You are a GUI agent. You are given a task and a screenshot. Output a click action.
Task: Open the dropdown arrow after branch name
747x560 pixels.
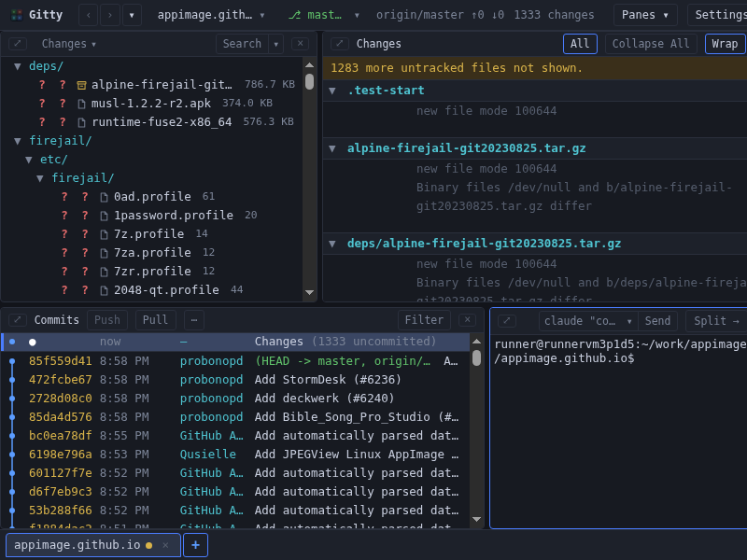[357, 15]
